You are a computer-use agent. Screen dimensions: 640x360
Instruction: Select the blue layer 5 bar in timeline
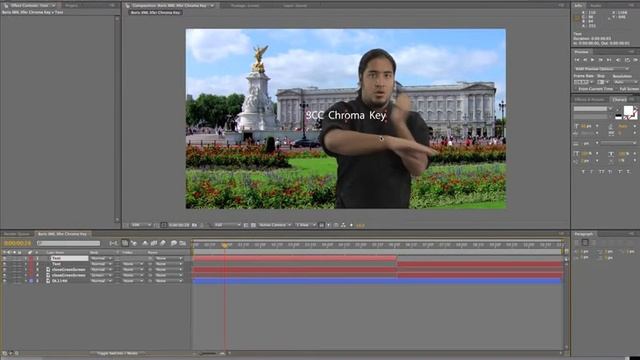pyautogui.click(x=377, y=281)
